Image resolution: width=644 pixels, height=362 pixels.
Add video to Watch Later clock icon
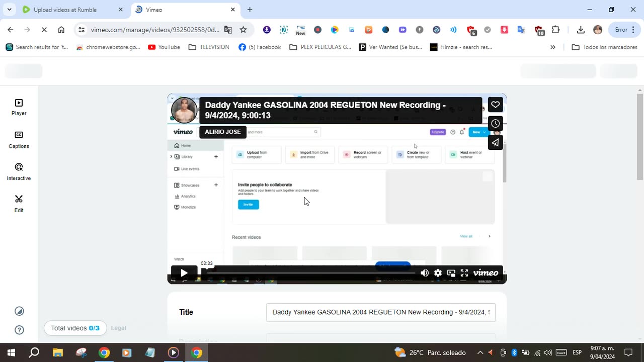click(495, 124)
